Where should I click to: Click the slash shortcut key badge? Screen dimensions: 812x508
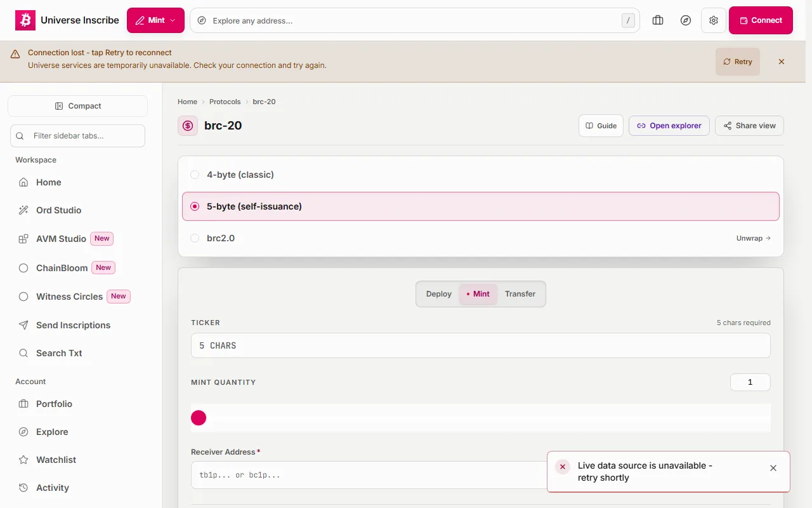click(x=628, y=20)
